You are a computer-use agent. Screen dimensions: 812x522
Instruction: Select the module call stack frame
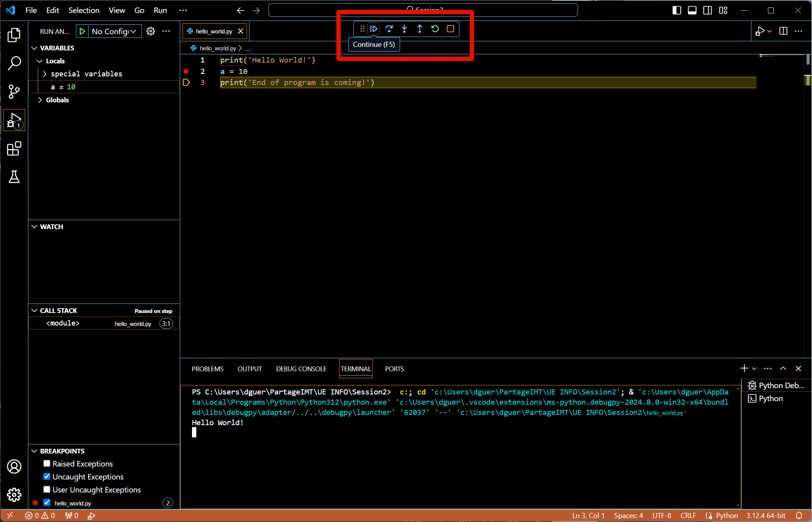click(63, 323)
